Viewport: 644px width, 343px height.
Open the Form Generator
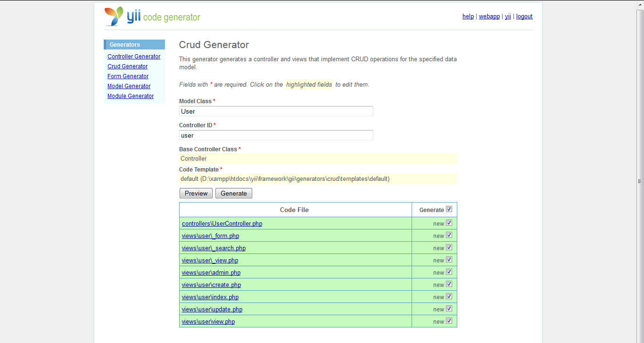tap(128, 76)
